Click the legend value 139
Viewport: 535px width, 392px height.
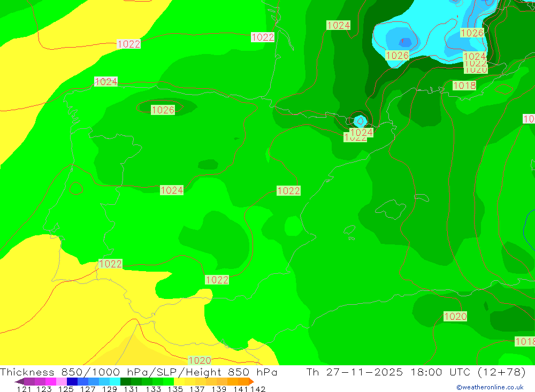coord(219,389)
